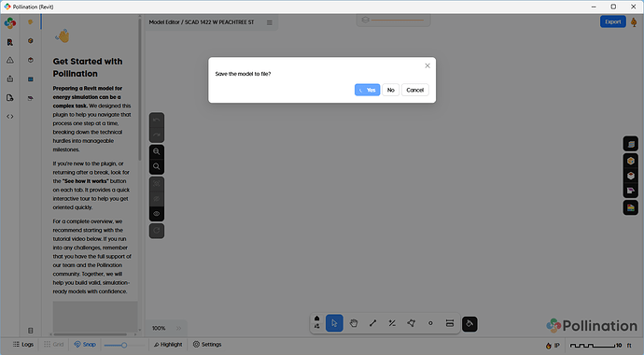Select the hand pan tool

point(354,323)
